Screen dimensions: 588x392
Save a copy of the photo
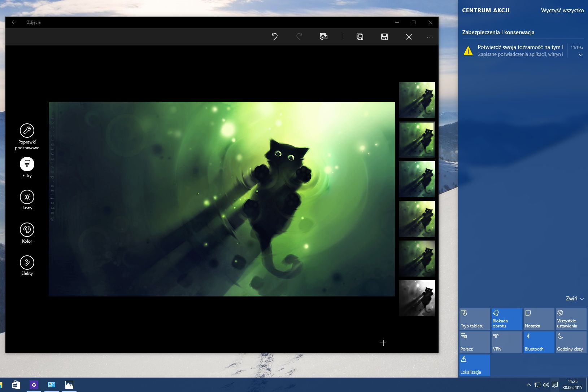point(360,37)
